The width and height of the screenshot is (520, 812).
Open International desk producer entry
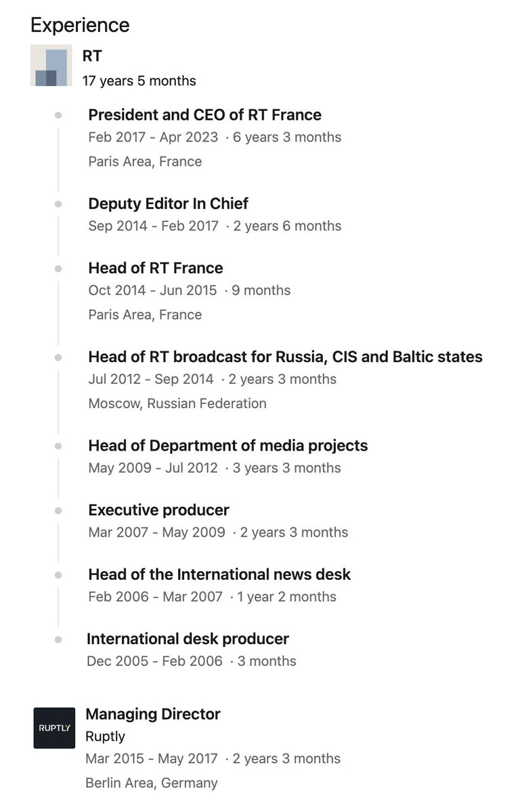click(x=188, y=639)
